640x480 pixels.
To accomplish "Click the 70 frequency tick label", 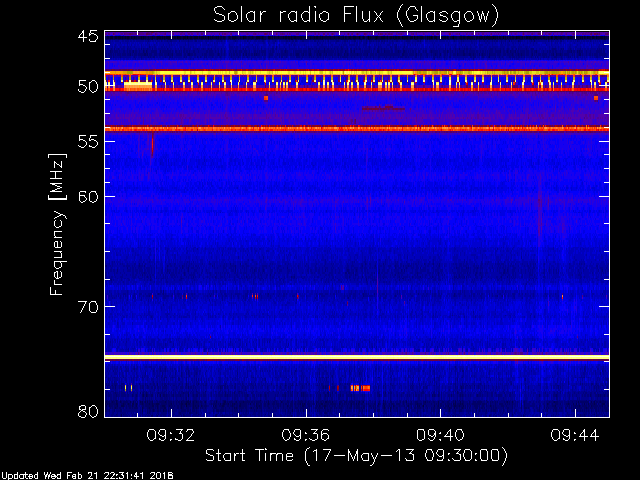I will (88, 307).
